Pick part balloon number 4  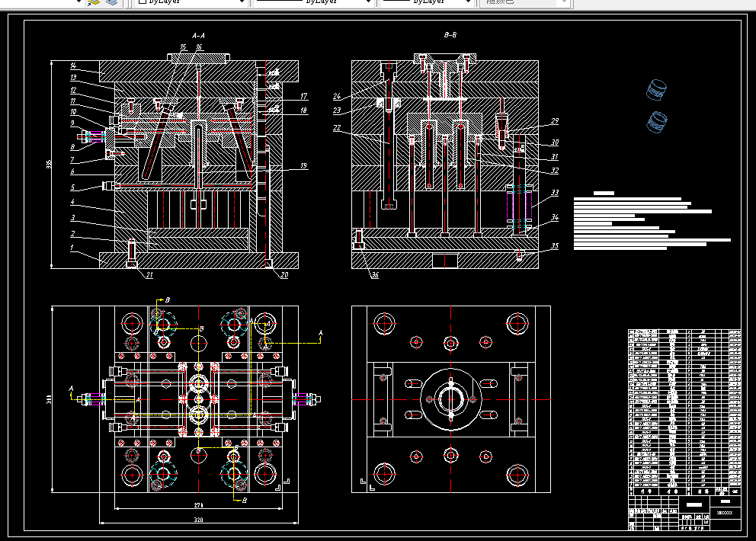(x=72, y=202)
